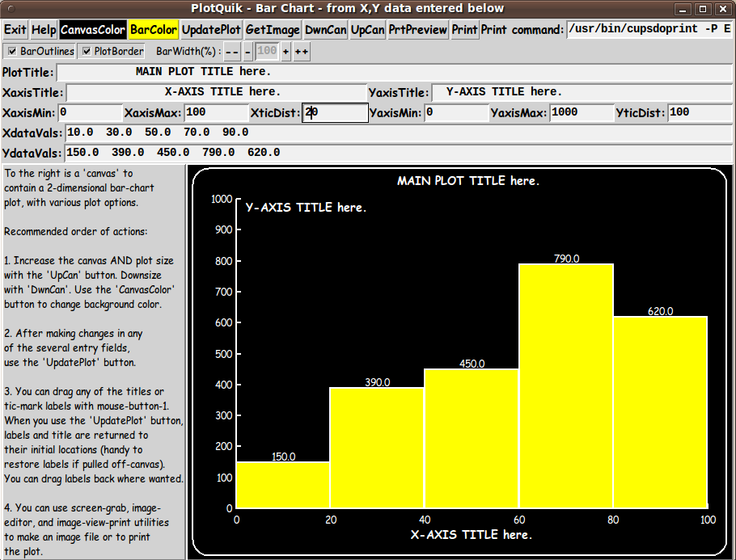Shrink canvas with DwnCan button

[325, 30]
